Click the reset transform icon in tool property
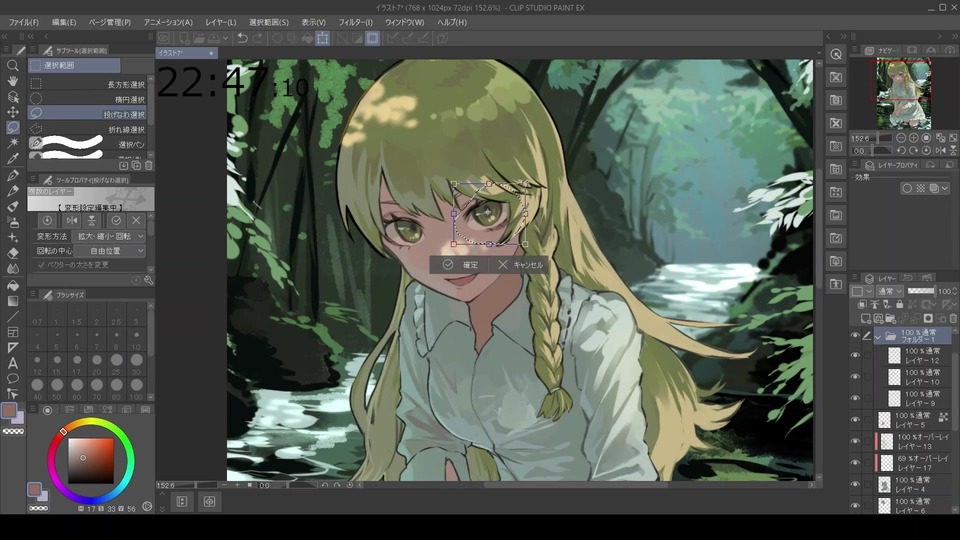The width and height of the screenshot is (960, 540). coord(47,220)
